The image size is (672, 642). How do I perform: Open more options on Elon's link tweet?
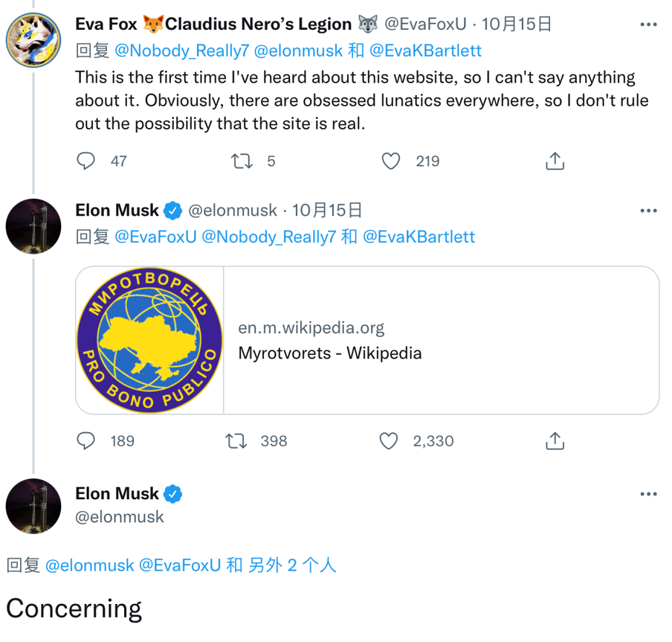click(648, 211)
